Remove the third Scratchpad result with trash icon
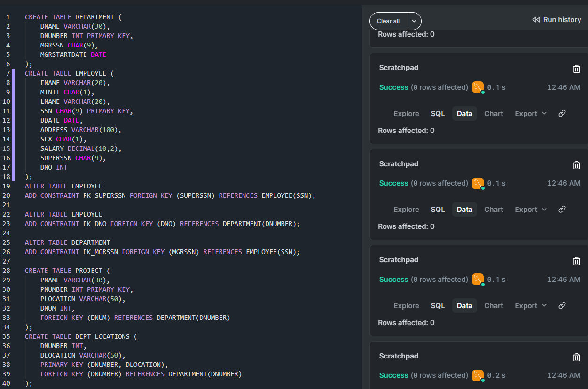588x389 pixels. (x=576, y=261)
